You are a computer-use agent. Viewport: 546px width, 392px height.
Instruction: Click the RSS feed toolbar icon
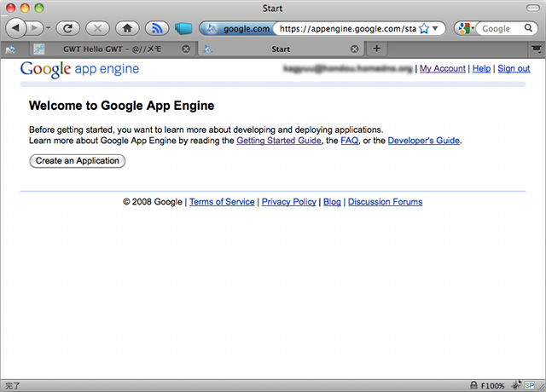[155, 28]
